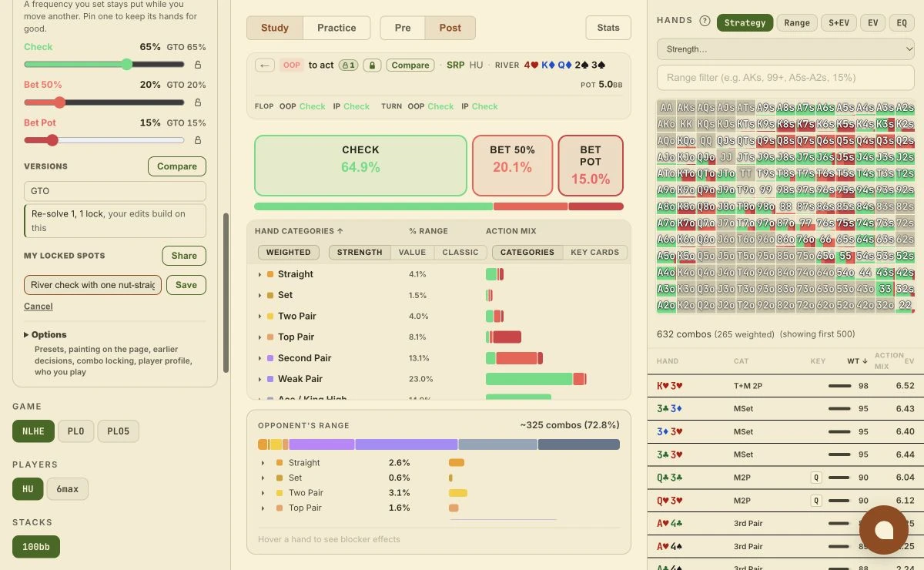
Task: Click the locked spot name field
Action: click(x=92, y=285)
